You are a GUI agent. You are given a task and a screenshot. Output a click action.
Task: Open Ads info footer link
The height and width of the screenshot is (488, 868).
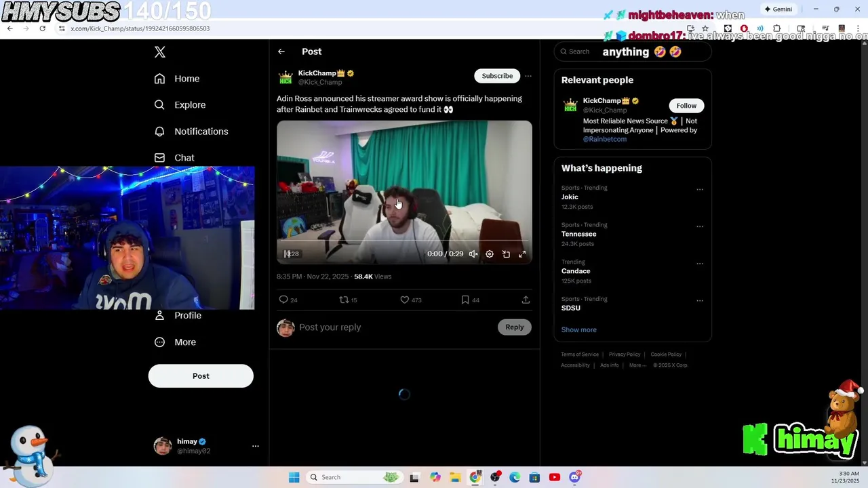(609, 365)
